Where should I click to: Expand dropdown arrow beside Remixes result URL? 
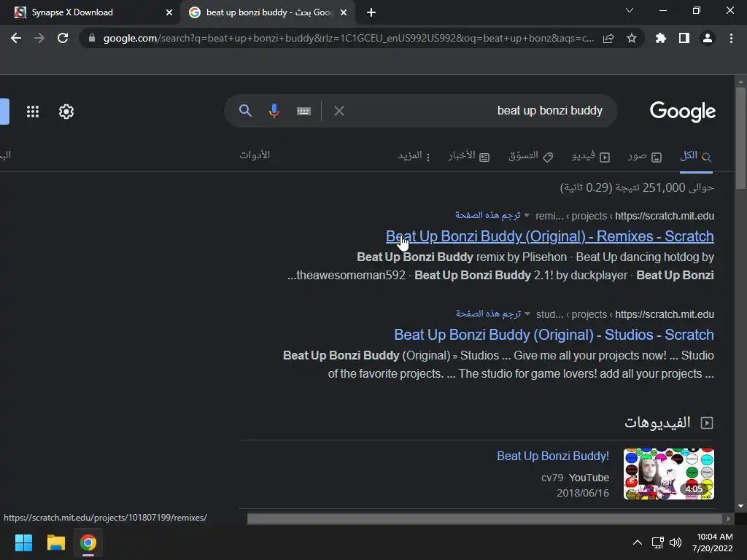(527, 216)
